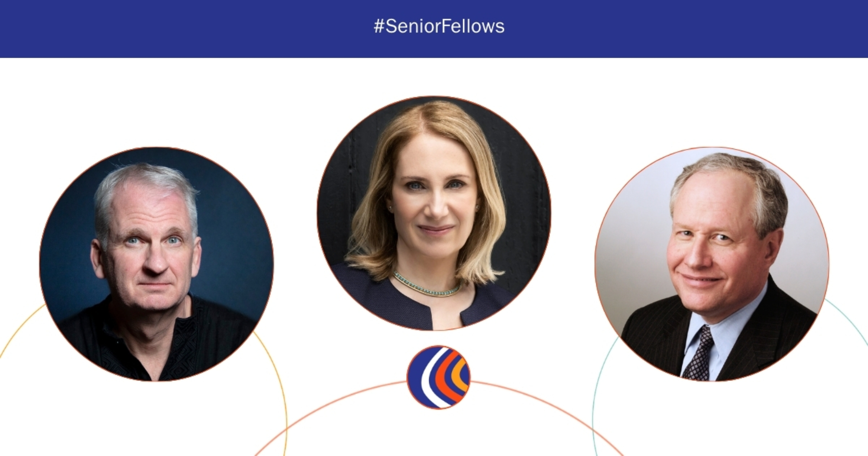
Task: Open the center portrait of the blonde woman
Action: [434, 213]
